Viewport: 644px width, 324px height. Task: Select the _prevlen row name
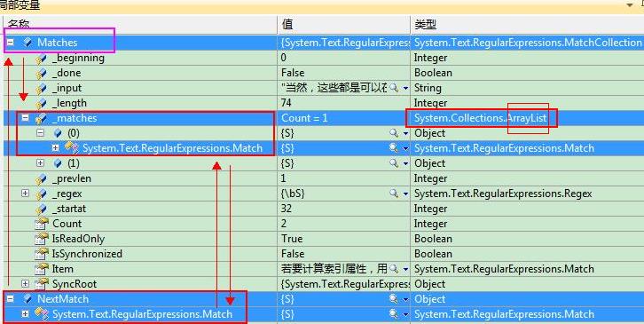click(72, 178)
